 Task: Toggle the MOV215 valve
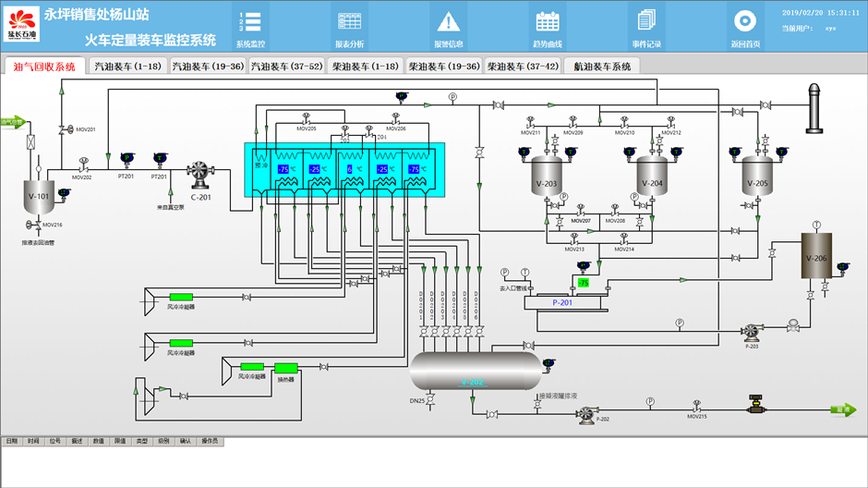coord(696,408)
